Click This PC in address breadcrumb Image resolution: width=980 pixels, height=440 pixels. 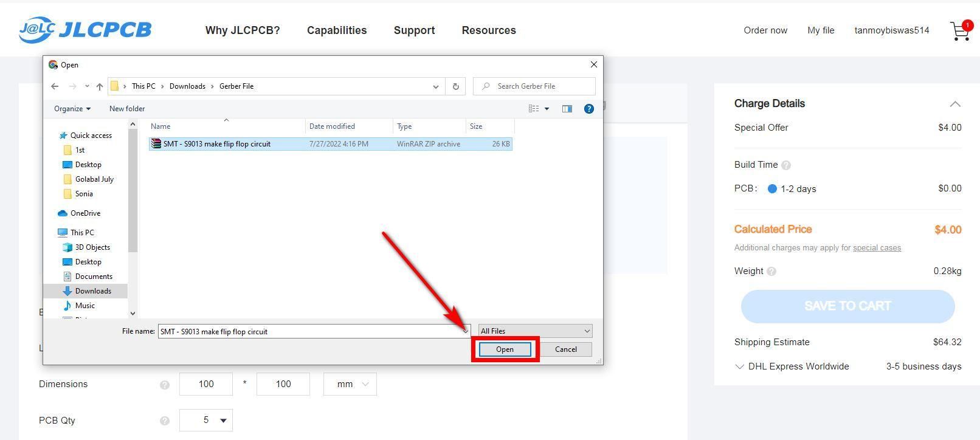143,86
